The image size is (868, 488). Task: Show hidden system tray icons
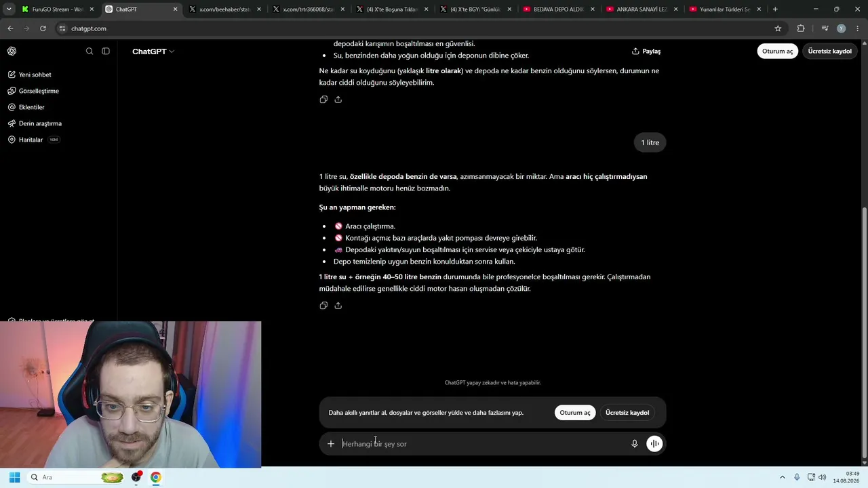click(x=782, y=477)
